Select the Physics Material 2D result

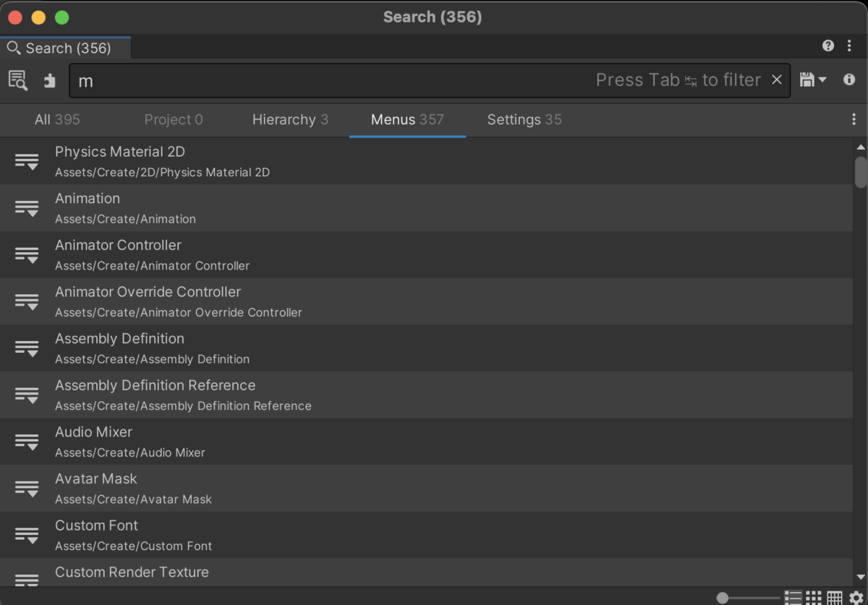coord(120,160)
